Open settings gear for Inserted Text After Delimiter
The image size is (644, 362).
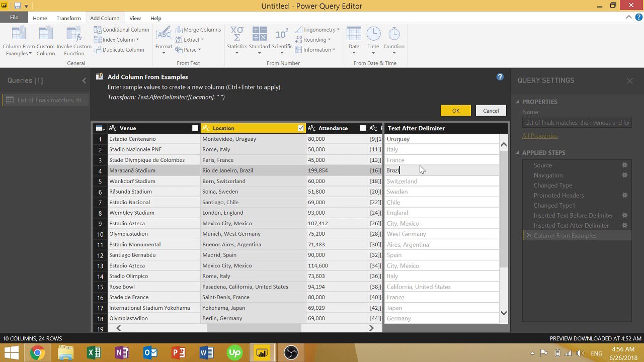pyautogui.click(x=625, y=225)
